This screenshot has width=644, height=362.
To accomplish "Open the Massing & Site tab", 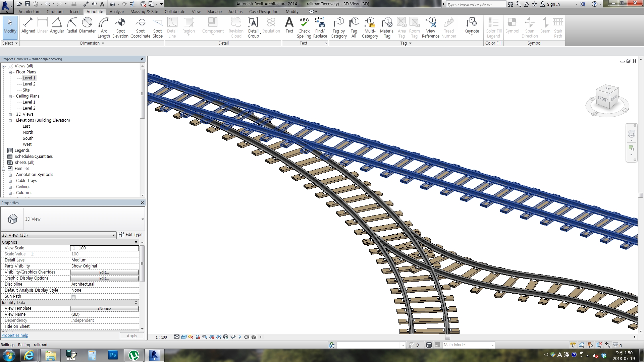I will [x=144, y=11].
